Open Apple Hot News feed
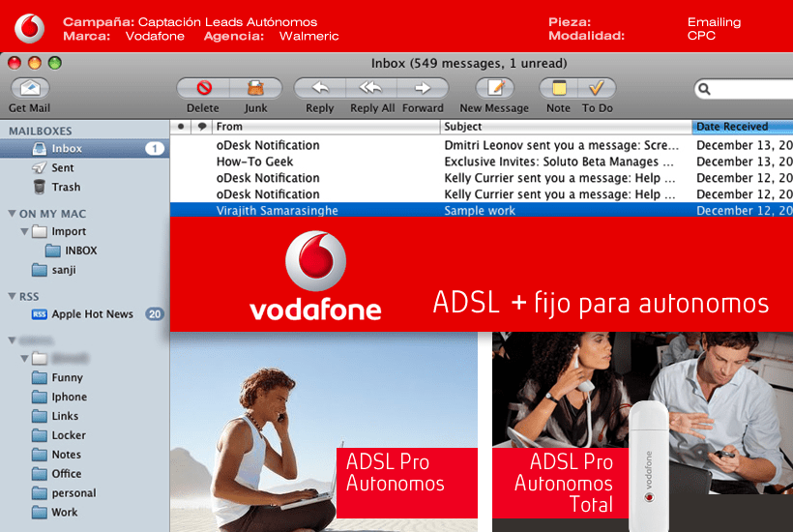This screenshot has width=793, height=532. click(x=92, y=314)
